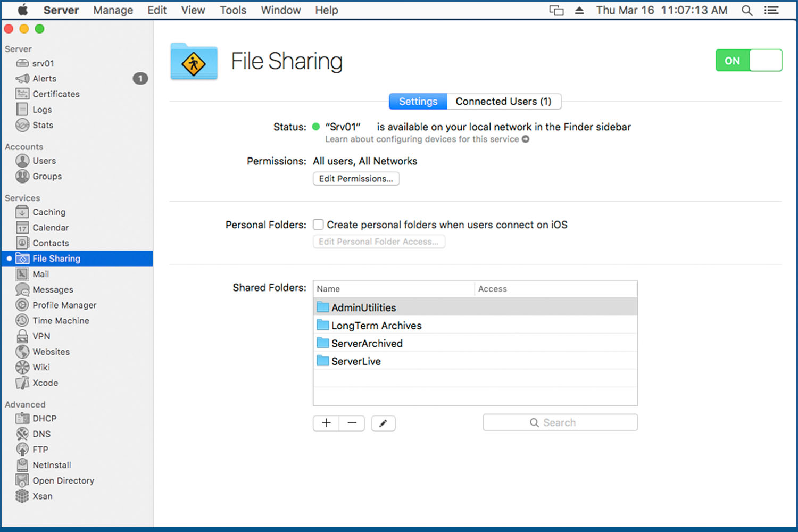Open the Apple menu
798x532 pixels.
[x=22, y=10]
